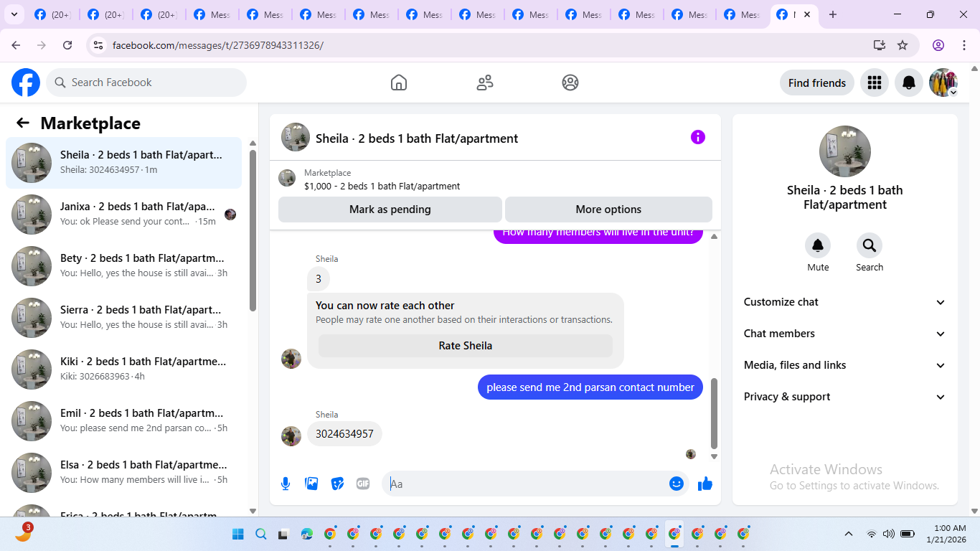Open Windows taskbar search

pyautogui.click(x=261, y=534)
